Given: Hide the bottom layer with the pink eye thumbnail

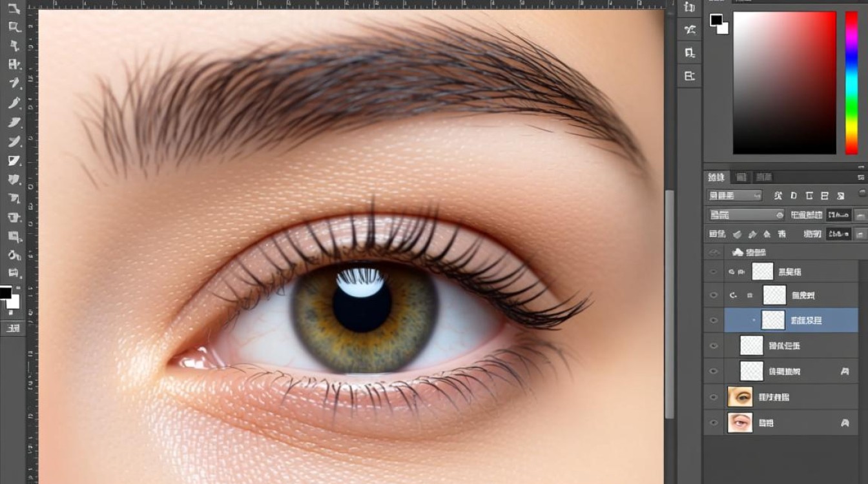Looking at the screenshot, I should click(714, 423).
